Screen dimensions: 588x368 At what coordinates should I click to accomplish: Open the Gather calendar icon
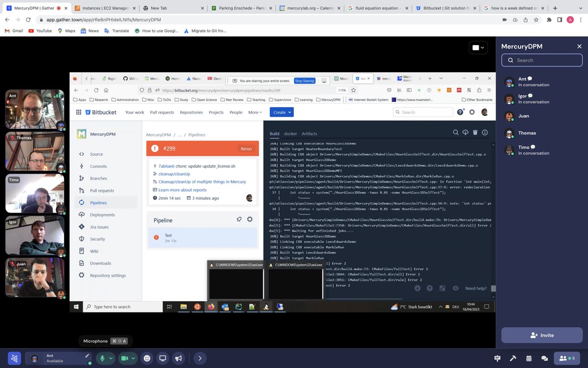529,359
